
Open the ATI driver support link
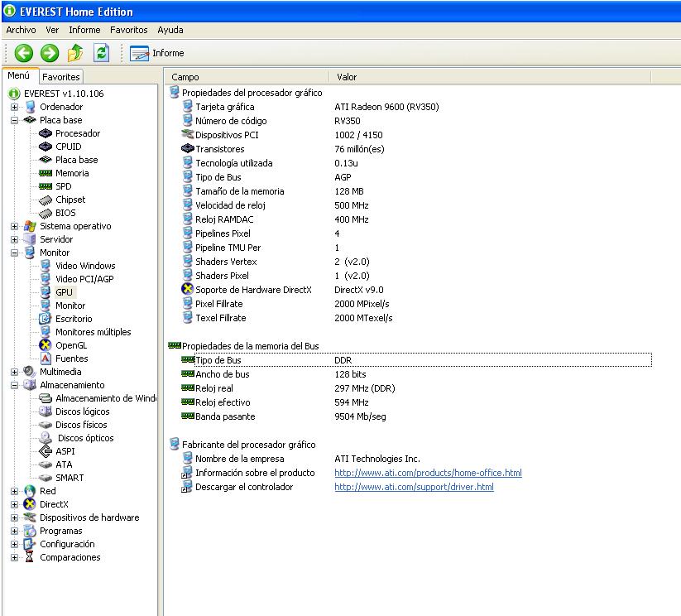coord(414,487)
